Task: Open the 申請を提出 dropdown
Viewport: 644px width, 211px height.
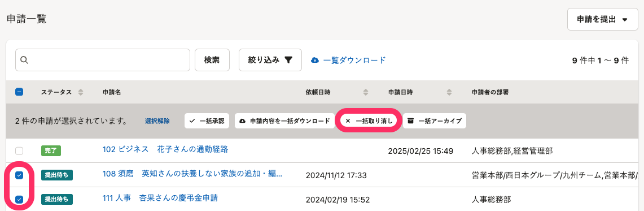Action: 602,19
